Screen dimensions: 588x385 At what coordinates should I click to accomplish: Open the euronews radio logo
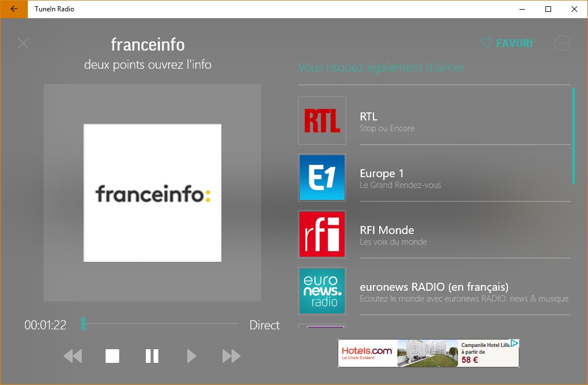(x=322, y=291)
